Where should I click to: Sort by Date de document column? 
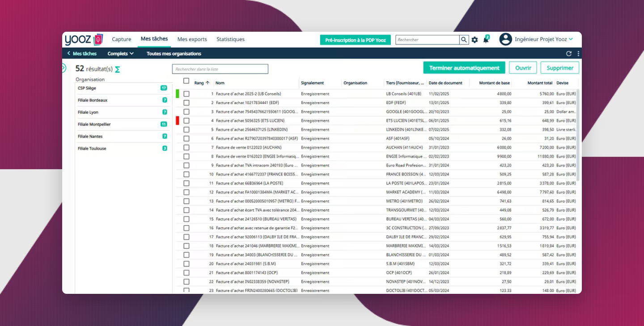[445, 83]
